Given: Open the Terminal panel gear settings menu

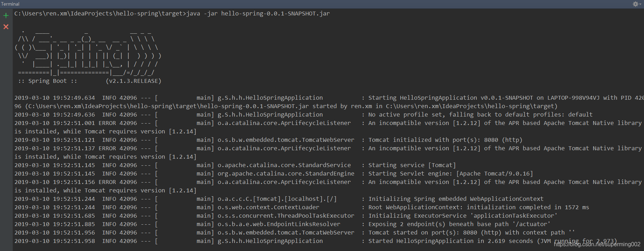Looking at the screenshot, I should click(x=636, y=4).
